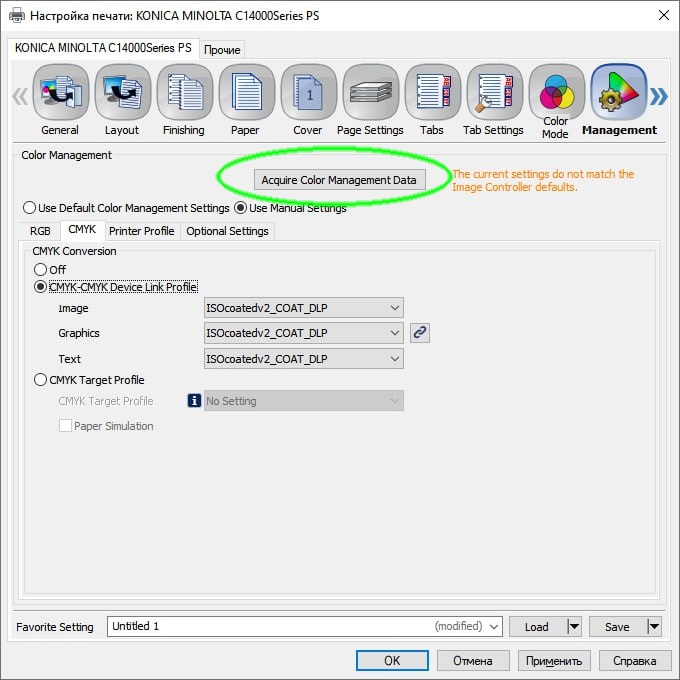This screenshot has height=680, width=680.
Task: Click the Применить button
Action: tap(554, 660)
